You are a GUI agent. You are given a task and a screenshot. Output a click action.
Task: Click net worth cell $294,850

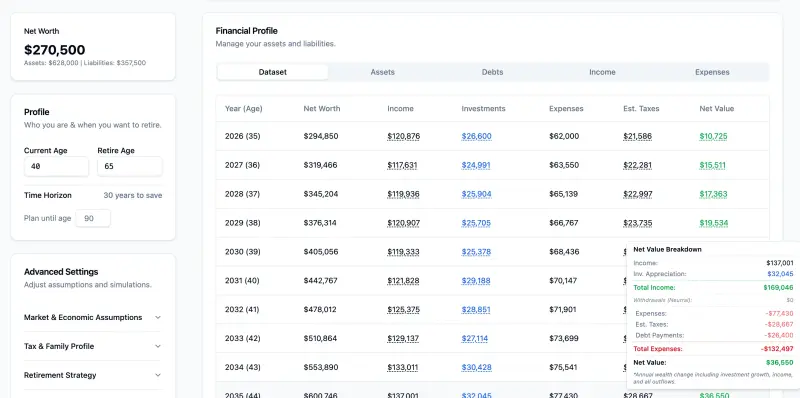tap(320, 136)
